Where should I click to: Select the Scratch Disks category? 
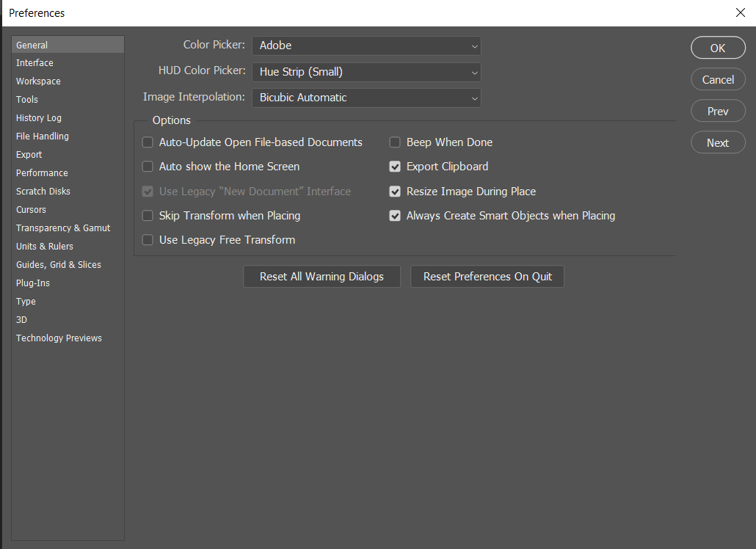pos(43,191)
